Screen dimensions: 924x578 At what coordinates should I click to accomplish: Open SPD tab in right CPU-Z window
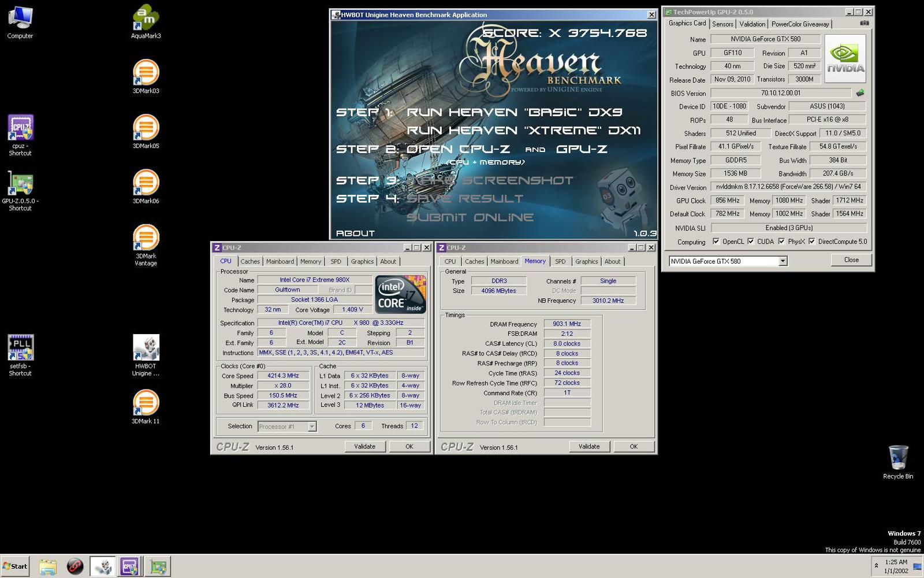tap(560, 262)
